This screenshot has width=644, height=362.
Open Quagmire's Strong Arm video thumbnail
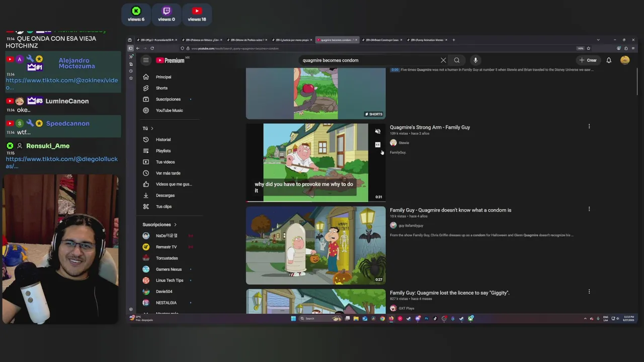[x=315, y=162]
